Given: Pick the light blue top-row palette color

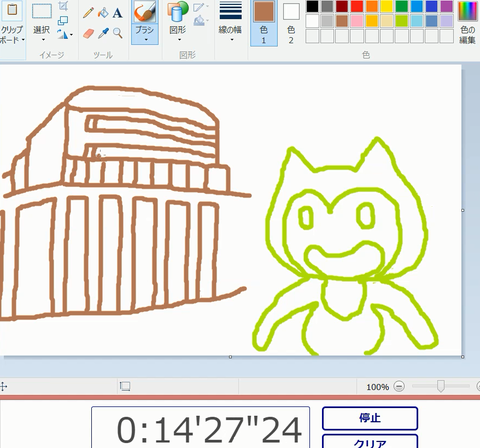Looking at the screenshot, I should click(x=417, y=6).
